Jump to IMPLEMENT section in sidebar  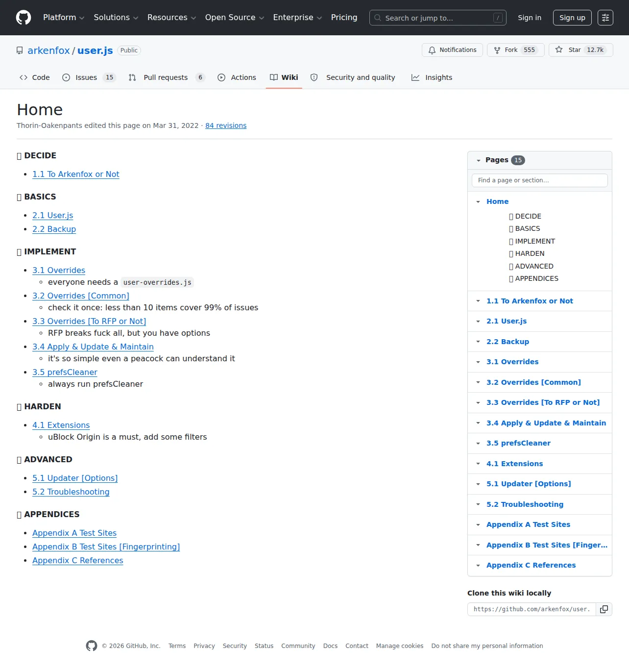532,241
